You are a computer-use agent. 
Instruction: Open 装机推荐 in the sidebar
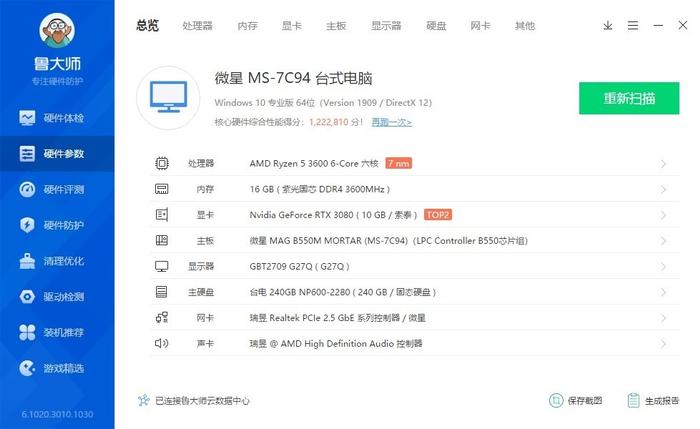(x=57, y=332)
